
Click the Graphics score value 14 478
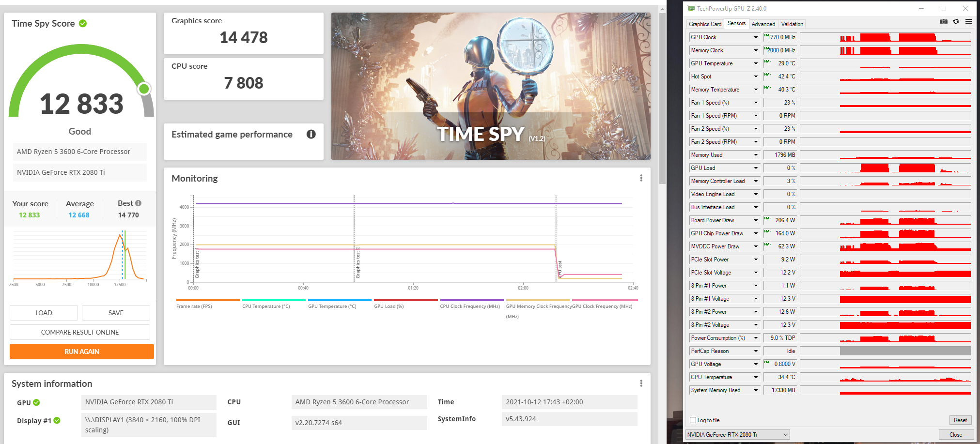244,37
